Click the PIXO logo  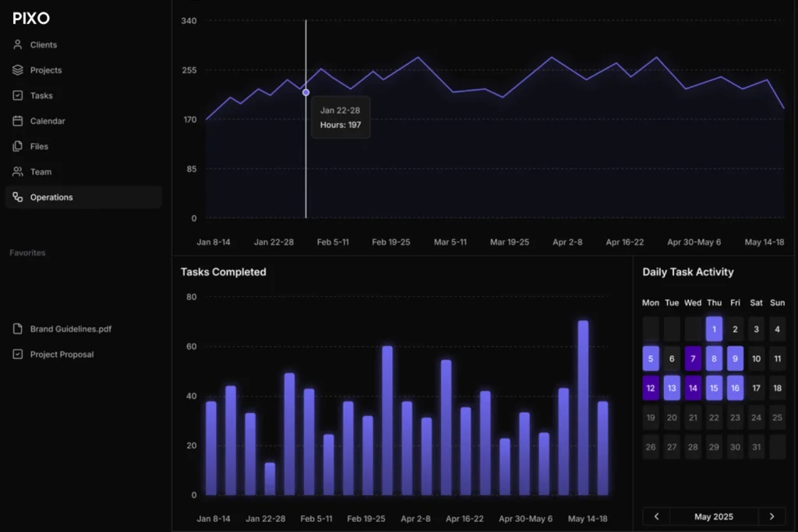(31, 19)
